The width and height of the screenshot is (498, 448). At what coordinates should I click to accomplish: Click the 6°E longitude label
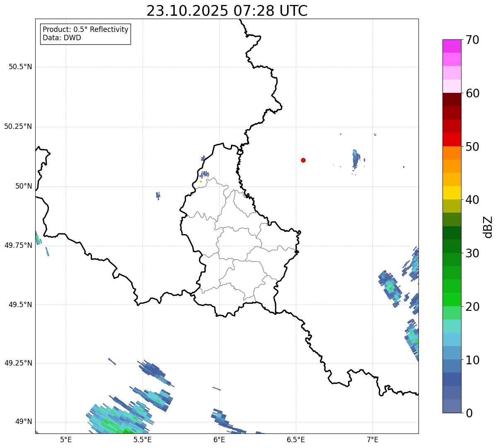tap(219, 439)
